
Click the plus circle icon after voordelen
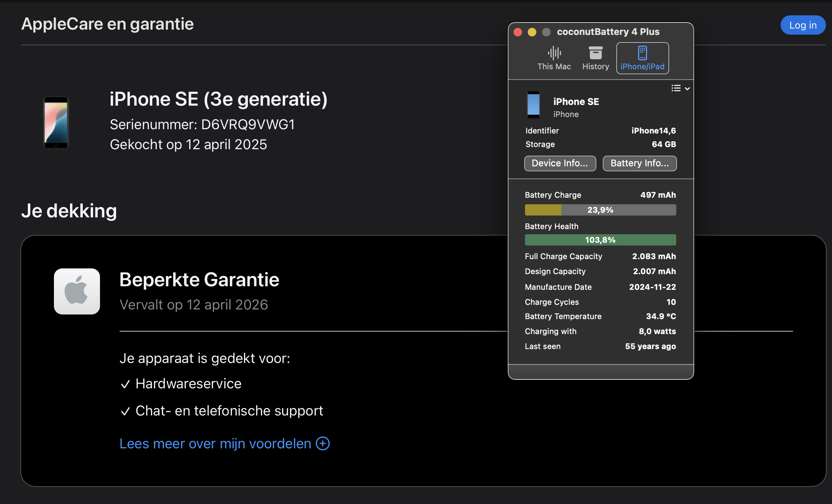tap(323, 443)
